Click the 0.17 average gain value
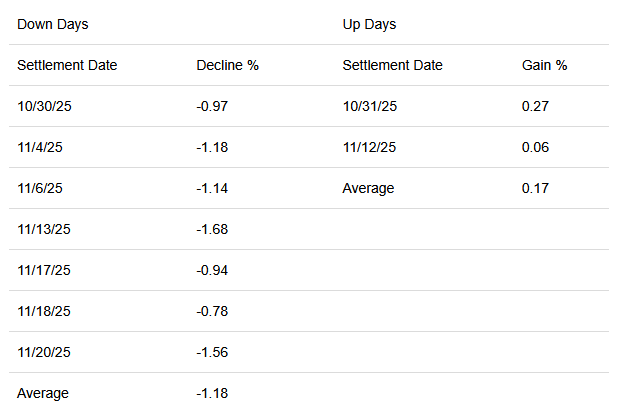 coord(535,188)
